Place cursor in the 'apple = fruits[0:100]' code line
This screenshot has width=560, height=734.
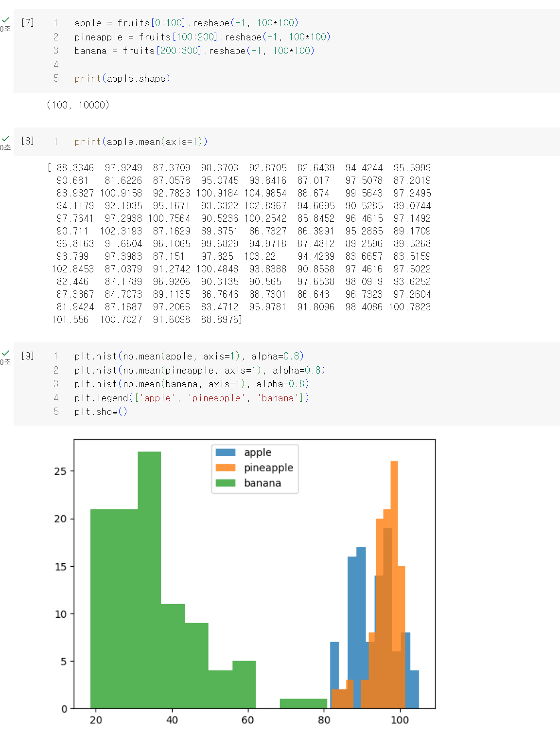click(x=186, y=23)
